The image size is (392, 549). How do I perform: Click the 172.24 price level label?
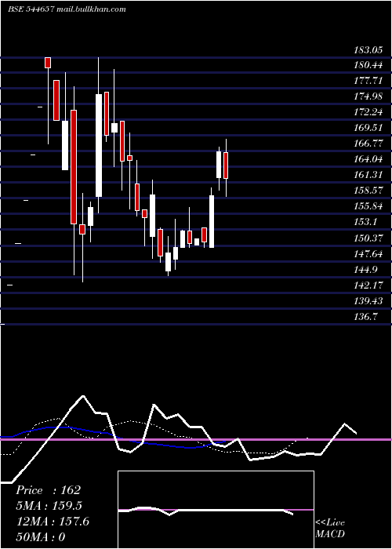[x=368, y=112]
